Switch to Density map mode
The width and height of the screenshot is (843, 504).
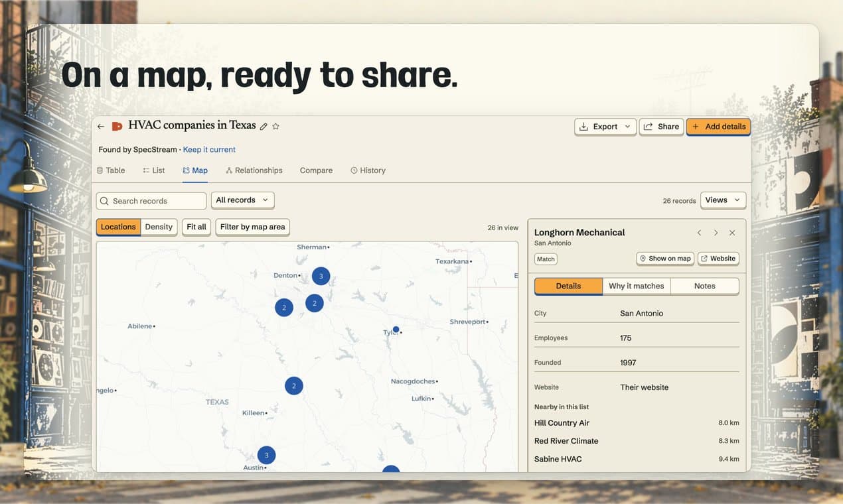[159, 227]
